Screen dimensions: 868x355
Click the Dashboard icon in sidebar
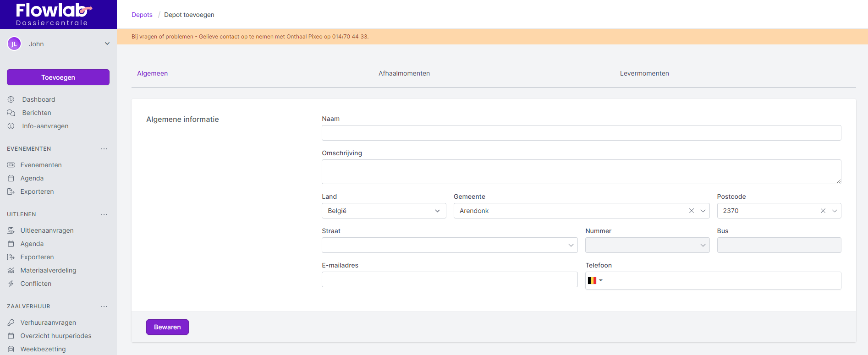(11, 99)
